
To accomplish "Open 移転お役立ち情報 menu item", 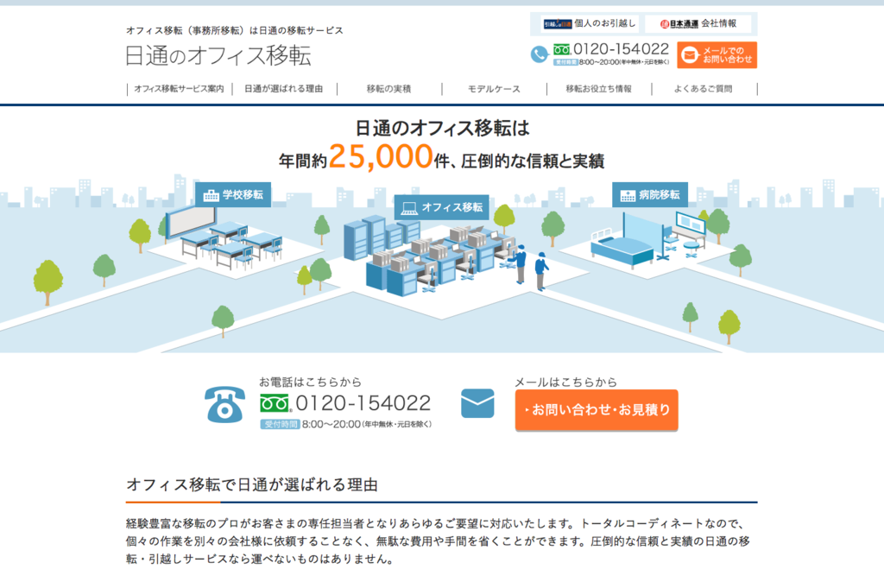I will coord(599,89).
